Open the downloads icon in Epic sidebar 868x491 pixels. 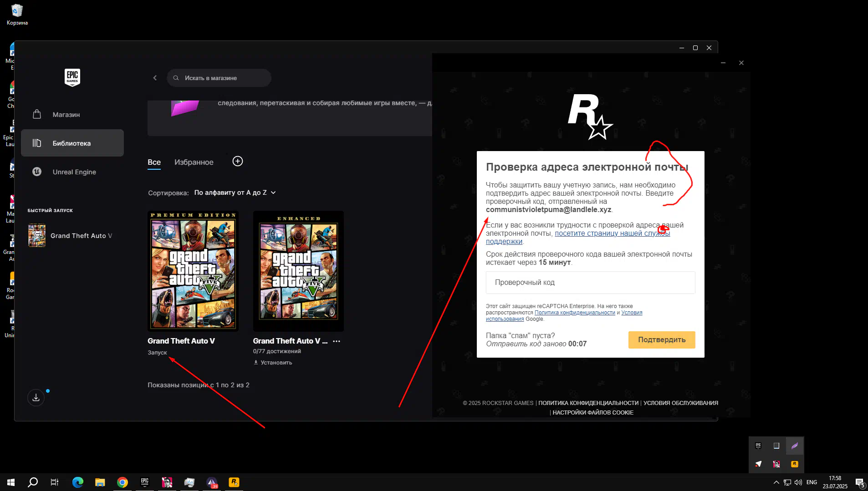click(x=36, y=397)
